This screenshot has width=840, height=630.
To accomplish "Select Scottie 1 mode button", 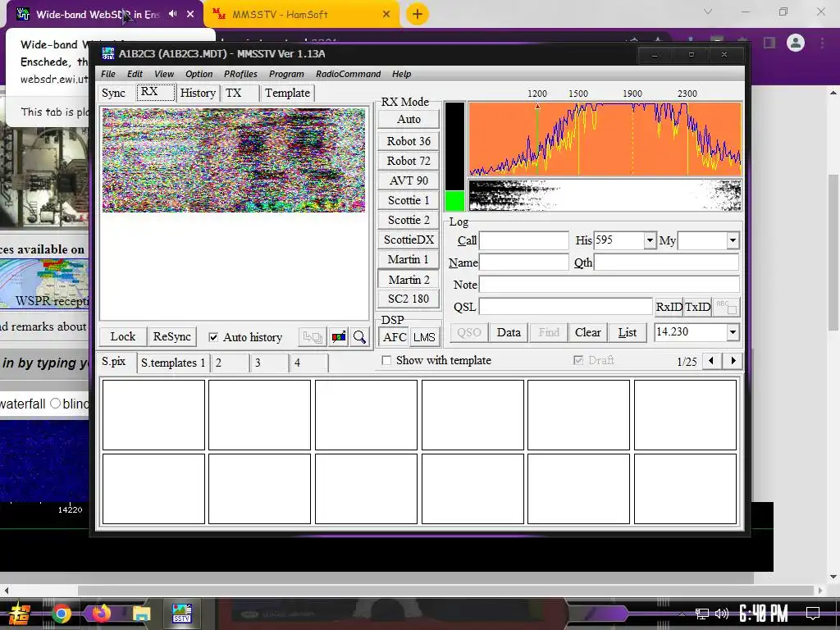I will [x=409, y=200].
